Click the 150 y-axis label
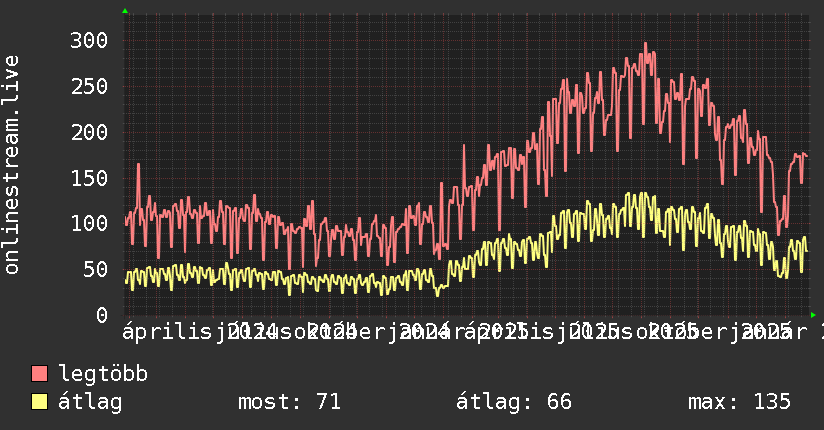Viewport: 824px width, 430px height. tap(89, 178)
